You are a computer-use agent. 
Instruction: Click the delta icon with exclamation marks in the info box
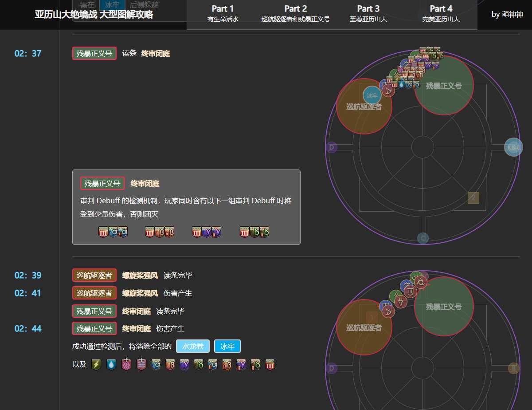[264, 232]
